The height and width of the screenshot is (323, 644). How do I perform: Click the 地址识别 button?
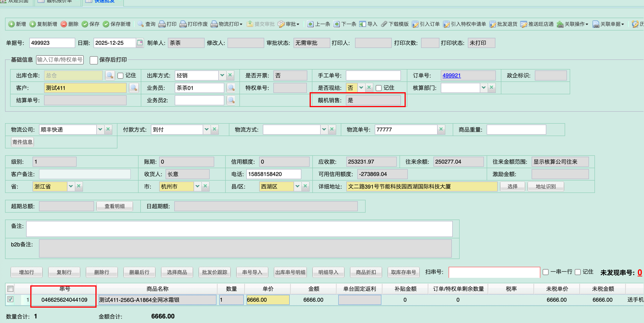(x=546, y=187)
